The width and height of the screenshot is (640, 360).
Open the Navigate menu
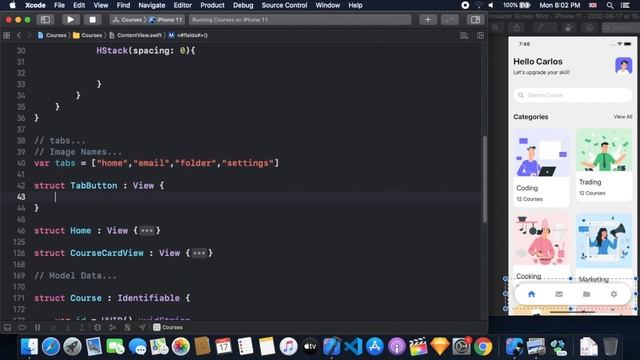[152, 5]
